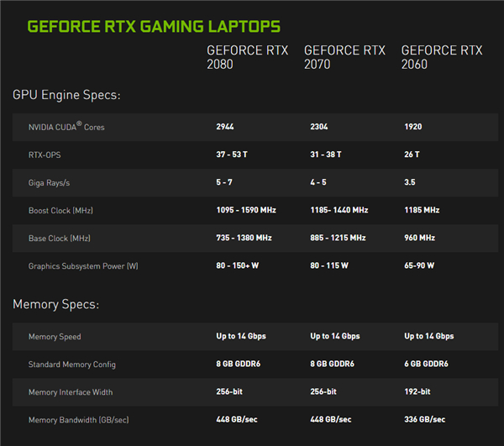Click the 6 GB GDDR6 value
504x446 pixels.
(426, 364)
